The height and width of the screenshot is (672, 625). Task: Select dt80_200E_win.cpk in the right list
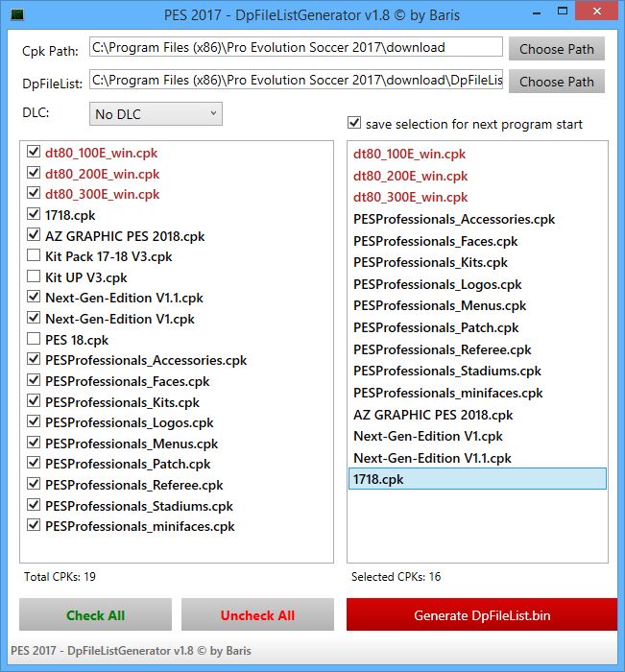pos(477,176)
